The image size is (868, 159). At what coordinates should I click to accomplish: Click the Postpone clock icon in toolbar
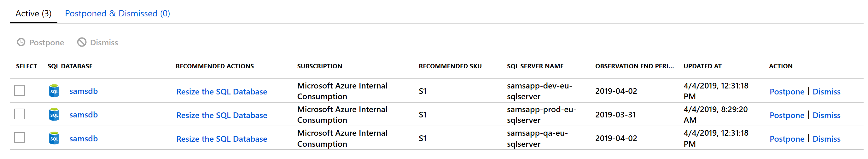click(21, 43)
